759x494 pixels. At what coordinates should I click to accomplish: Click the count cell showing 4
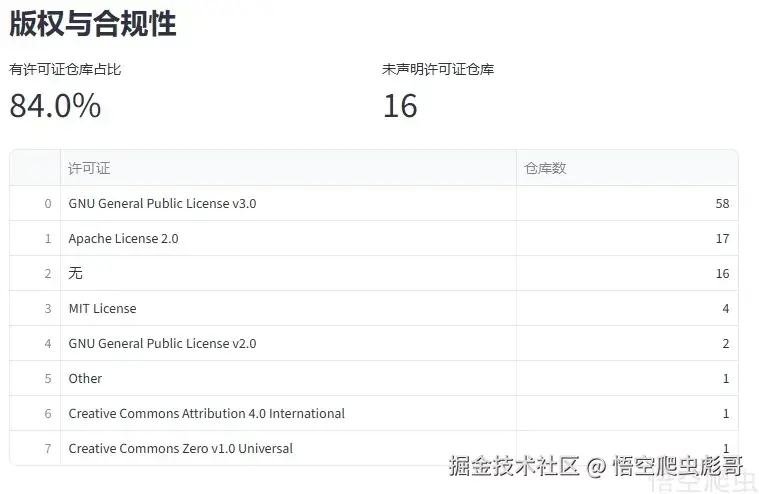[627, 308]
